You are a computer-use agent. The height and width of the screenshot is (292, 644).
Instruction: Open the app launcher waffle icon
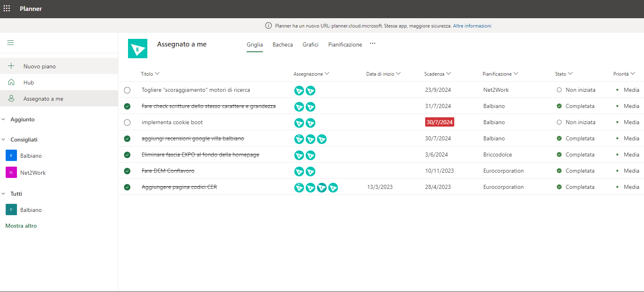click(x=7, y=8)
